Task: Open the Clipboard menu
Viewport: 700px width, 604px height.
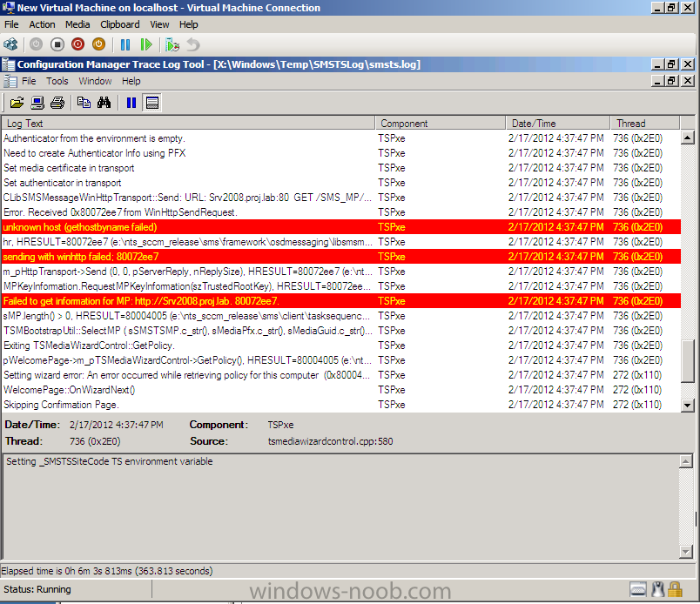Action: (119, 24)
